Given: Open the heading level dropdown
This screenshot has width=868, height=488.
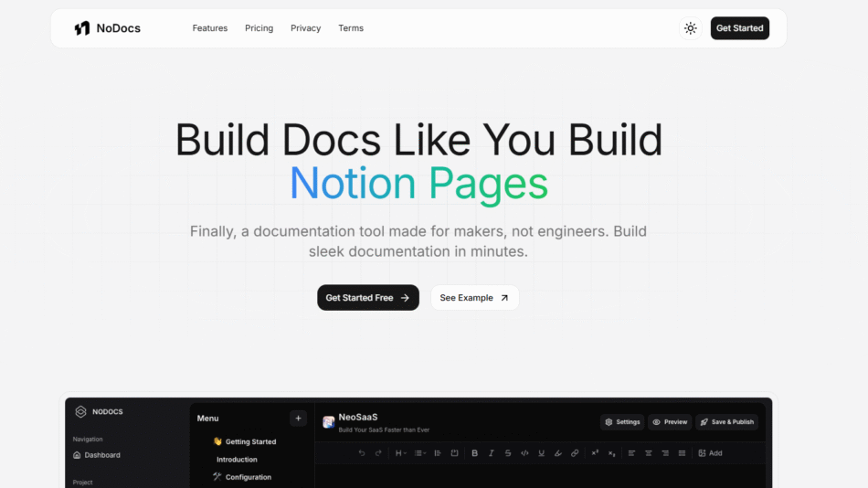Looking at the screenshot, I should [401, 453].
